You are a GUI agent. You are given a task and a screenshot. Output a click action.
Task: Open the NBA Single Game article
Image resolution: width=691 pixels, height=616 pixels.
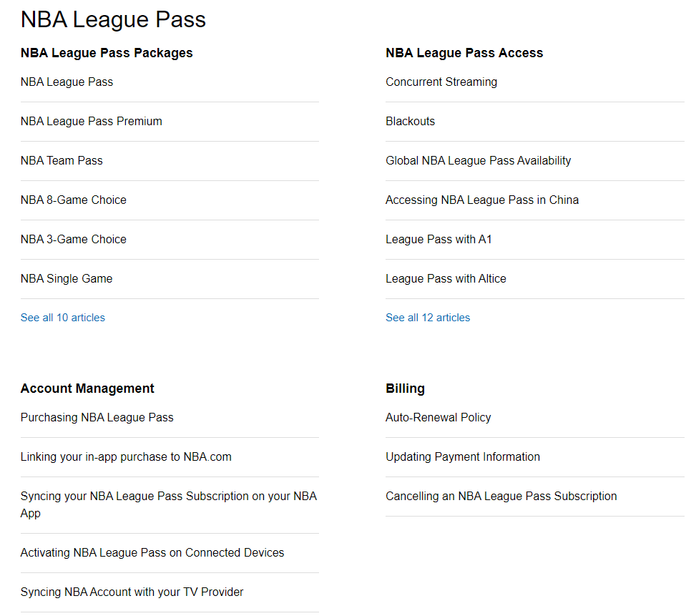pos(67,278)
